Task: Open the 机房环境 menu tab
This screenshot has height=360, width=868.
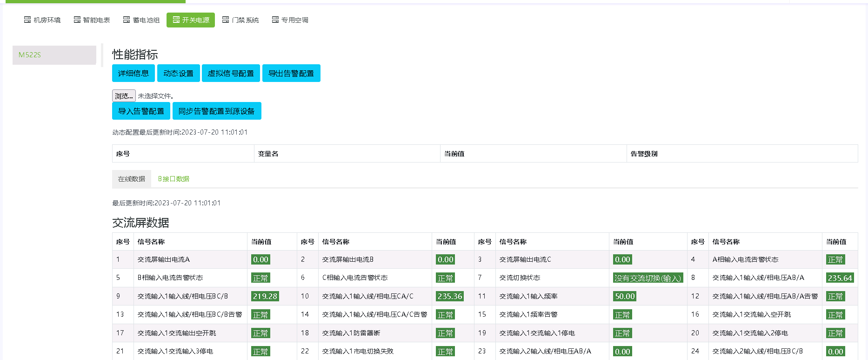Action: [x=42, y=20]
